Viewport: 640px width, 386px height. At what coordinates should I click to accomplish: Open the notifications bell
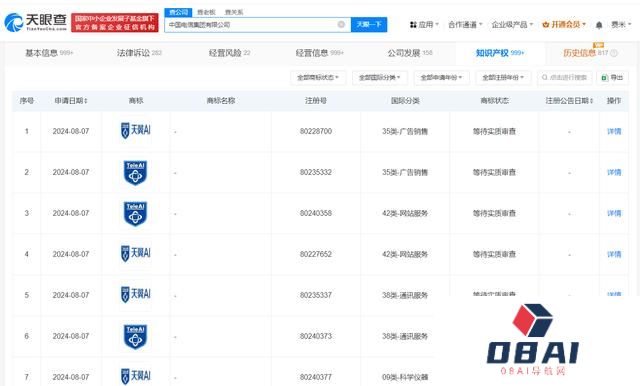click(x=599, y=25)
